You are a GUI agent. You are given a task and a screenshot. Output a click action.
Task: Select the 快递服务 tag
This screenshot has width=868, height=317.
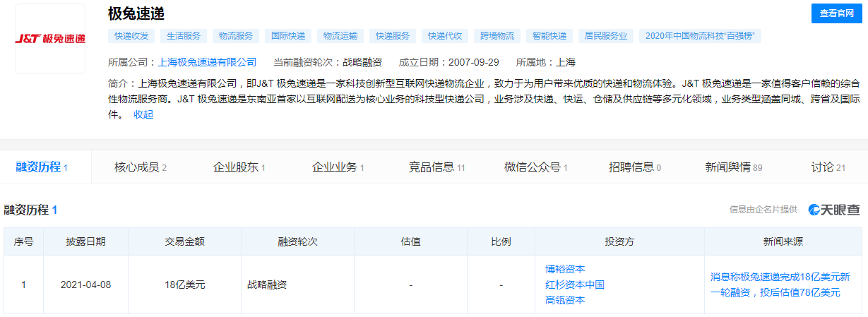tap(393, 35)
